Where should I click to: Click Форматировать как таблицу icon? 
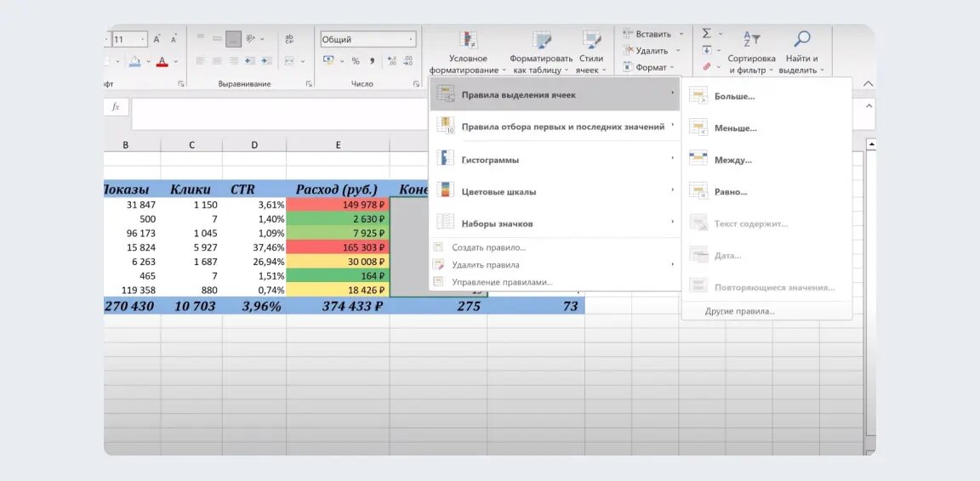pos(541,41)
